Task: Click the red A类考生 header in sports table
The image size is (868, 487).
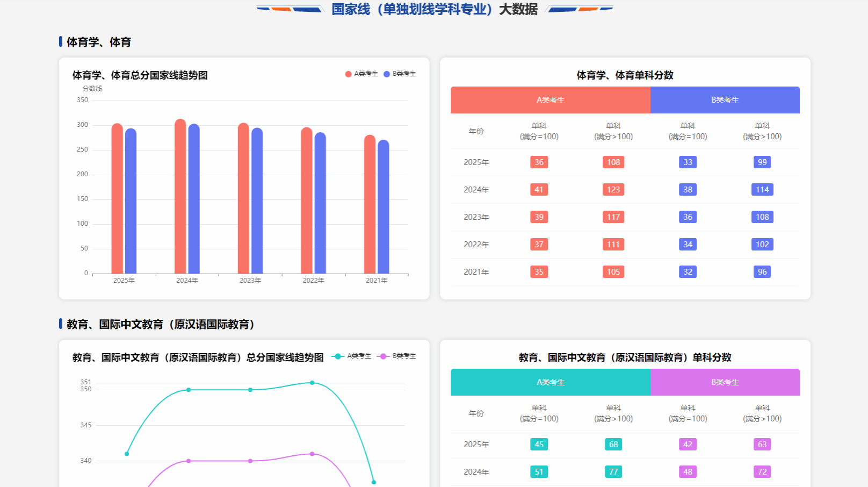Action: click(550, 100)
